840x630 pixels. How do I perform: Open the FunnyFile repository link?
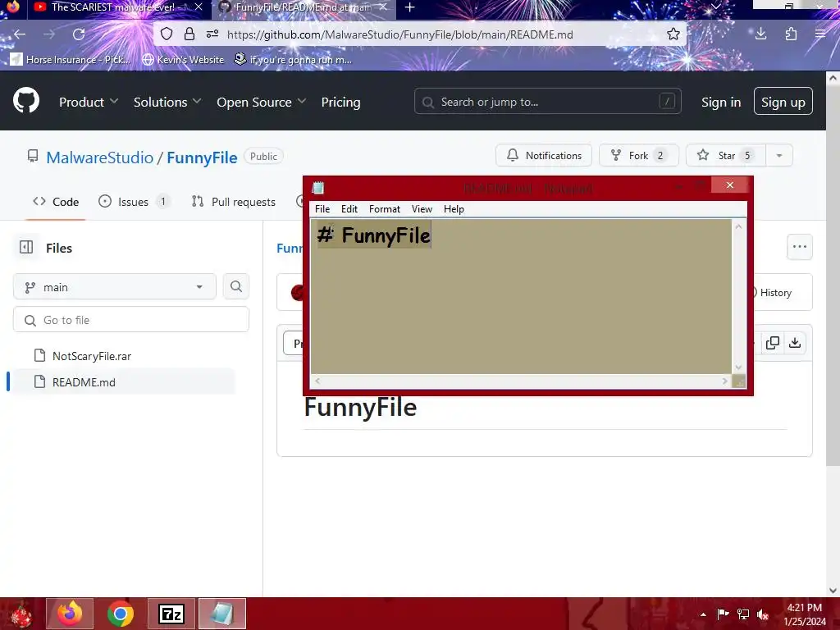(202, 157)
